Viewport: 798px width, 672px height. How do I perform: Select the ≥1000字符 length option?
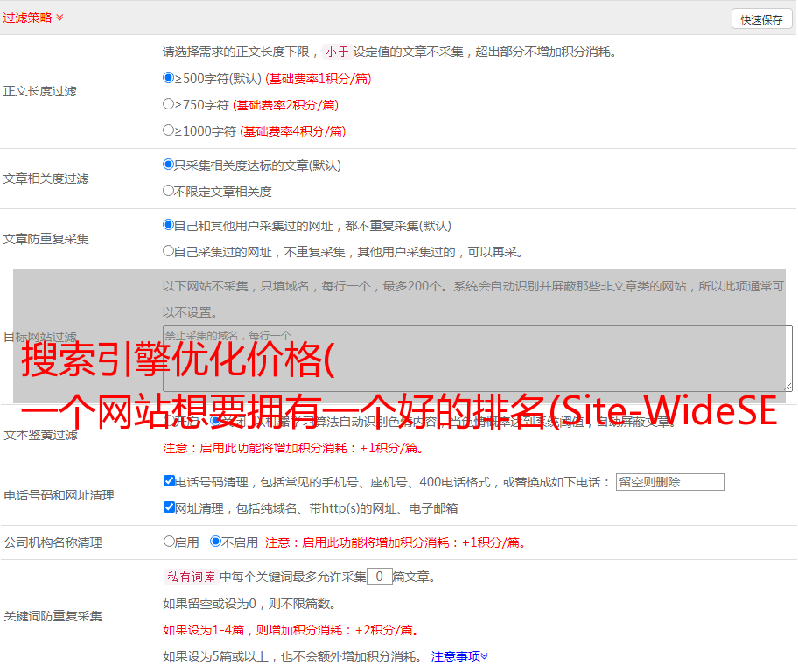click(168, 129)
